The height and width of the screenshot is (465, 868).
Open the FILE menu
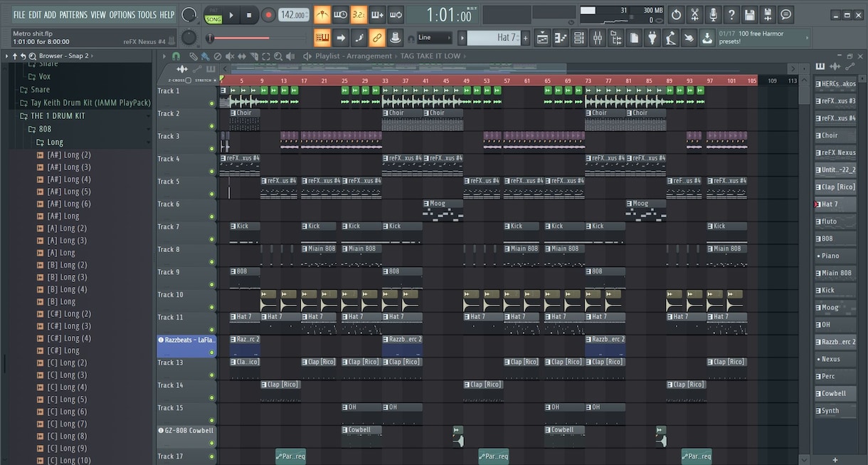(19, 15)
